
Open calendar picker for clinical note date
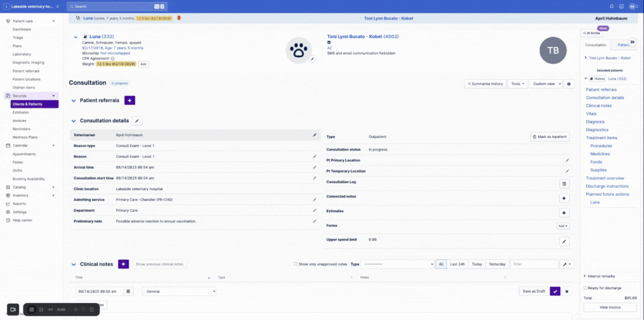[129, 291]
